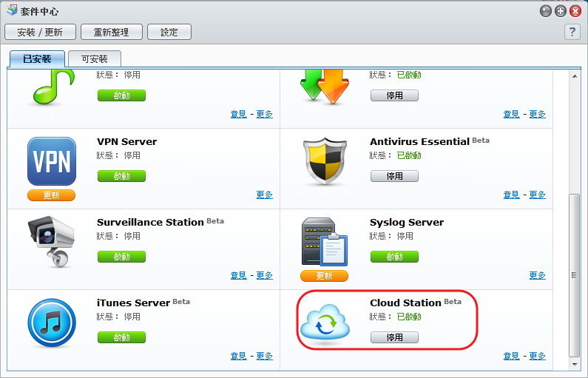This screenshot has height=378, width=588.
Task: Stop the download package with 停用 button
Action: (394, 95)
